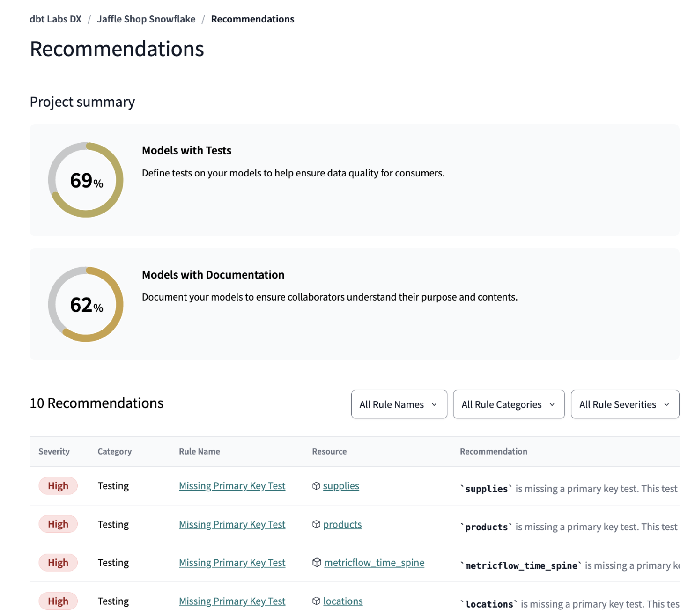Click the 69% Models with Tests ring
This screenshot has height=616, width=695.
pyautogui.click(x=85, y=180)
